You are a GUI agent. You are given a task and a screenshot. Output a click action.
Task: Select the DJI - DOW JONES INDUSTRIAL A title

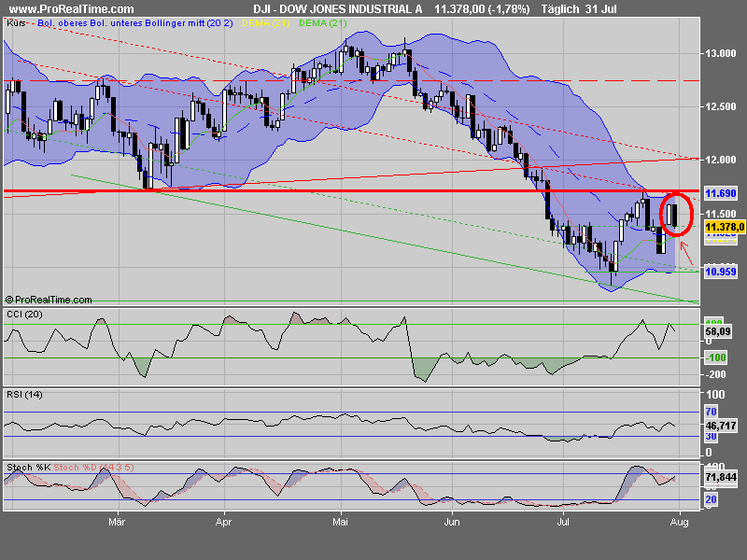(x=337, y=9)
